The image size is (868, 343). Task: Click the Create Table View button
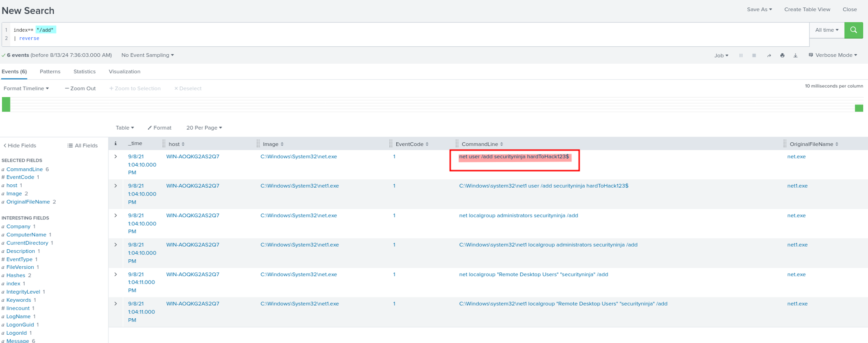807,10
